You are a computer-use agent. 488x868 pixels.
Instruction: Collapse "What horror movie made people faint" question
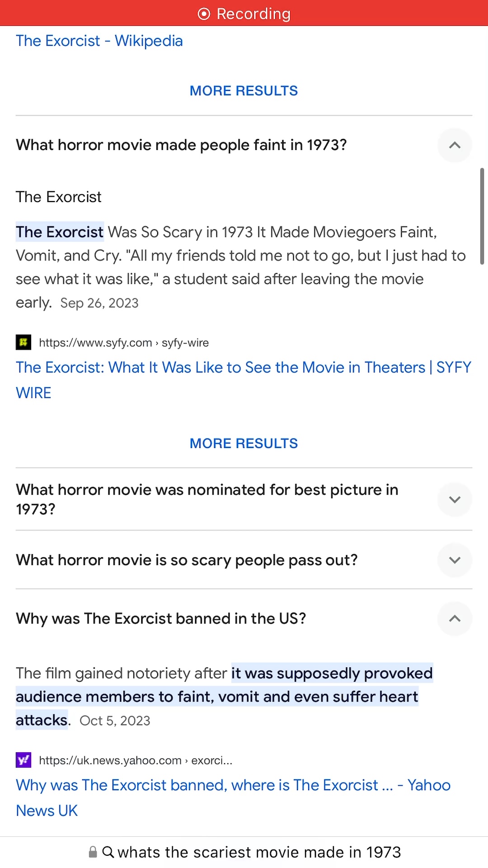(455, 145)
